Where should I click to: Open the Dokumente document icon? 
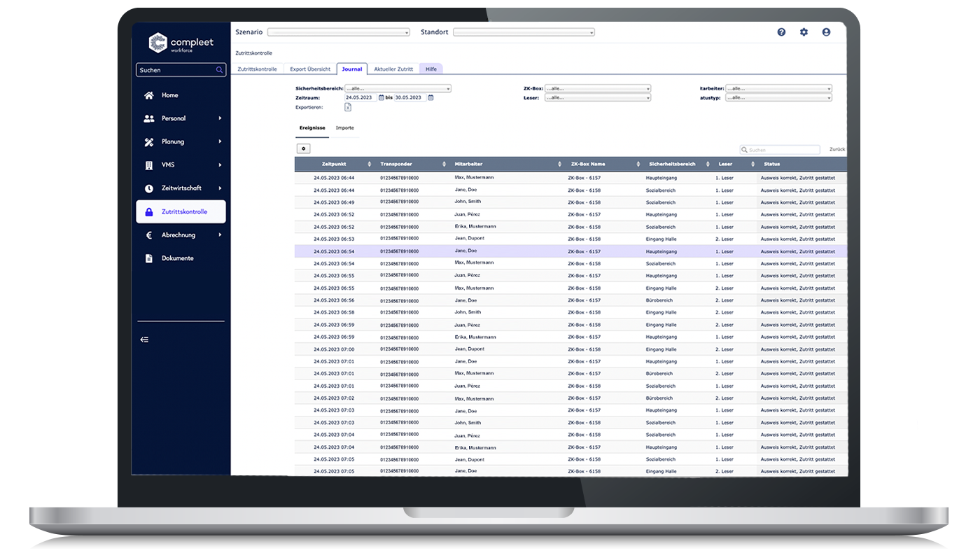pyautogui.click(x=148, y=258)
